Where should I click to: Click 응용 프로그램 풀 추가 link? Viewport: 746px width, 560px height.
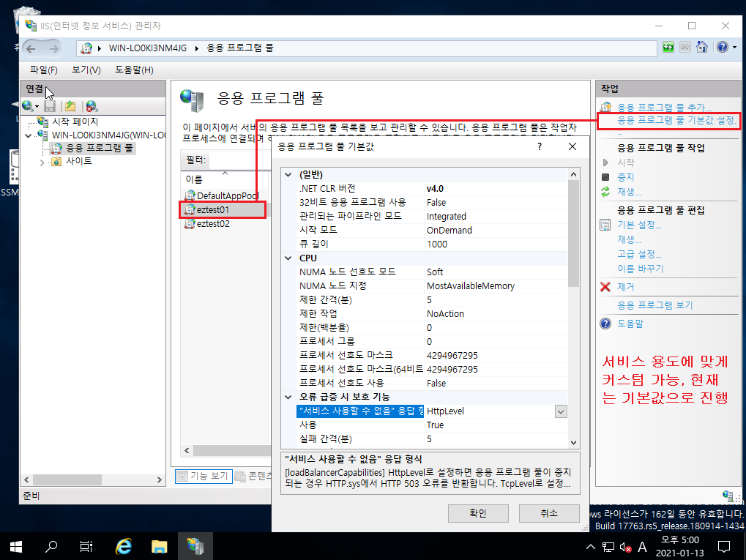(x=664, y=108)
